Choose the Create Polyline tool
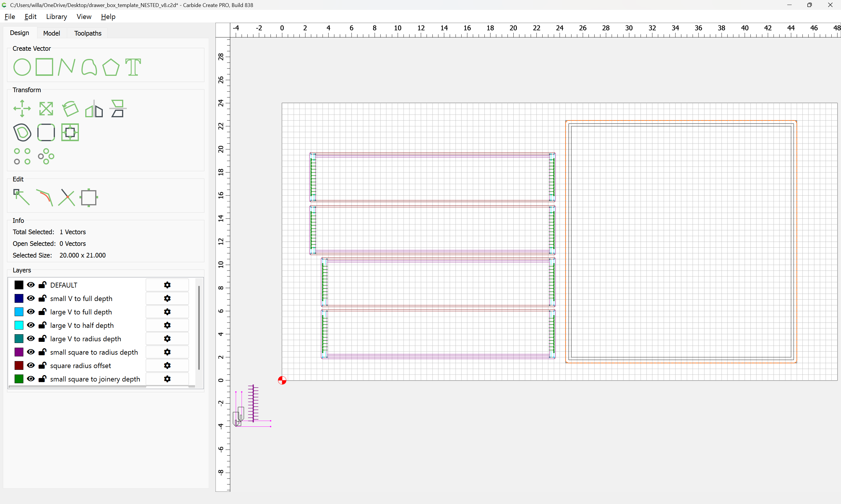The image size is (841, 504). 66,67
